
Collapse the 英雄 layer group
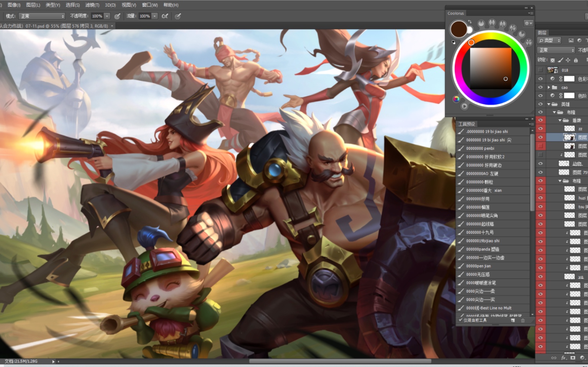[x=549, y=104]
